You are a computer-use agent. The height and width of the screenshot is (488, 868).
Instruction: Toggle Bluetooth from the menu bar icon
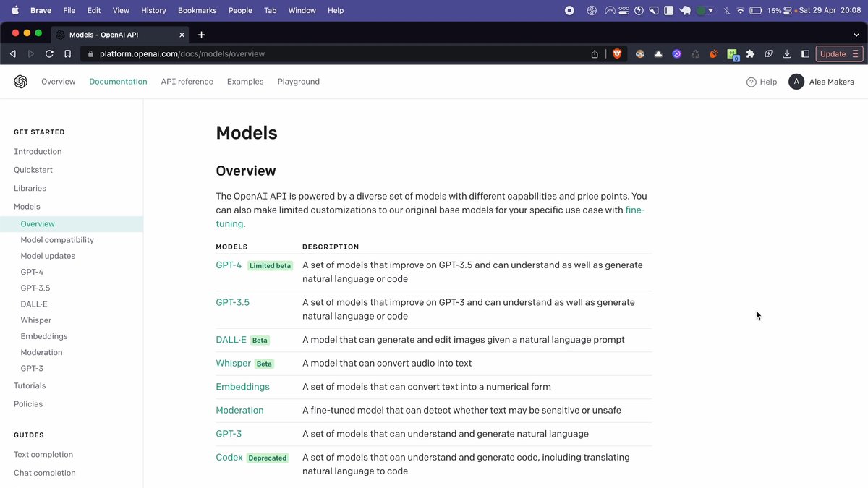[x=726, y=11]
